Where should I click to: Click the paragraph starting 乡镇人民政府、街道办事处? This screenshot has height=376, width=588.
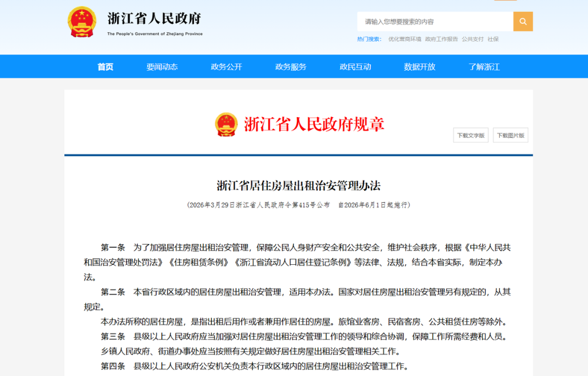pos(251,351)
